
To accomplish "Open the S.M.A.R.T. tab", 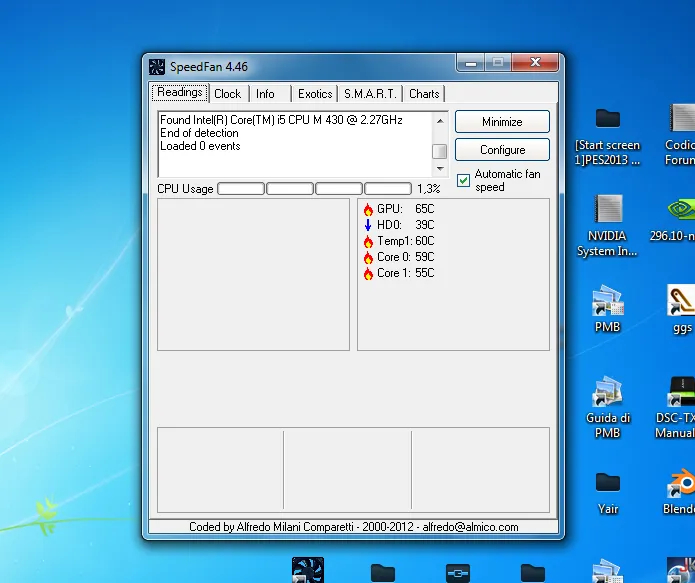I will tap(370, 94).
